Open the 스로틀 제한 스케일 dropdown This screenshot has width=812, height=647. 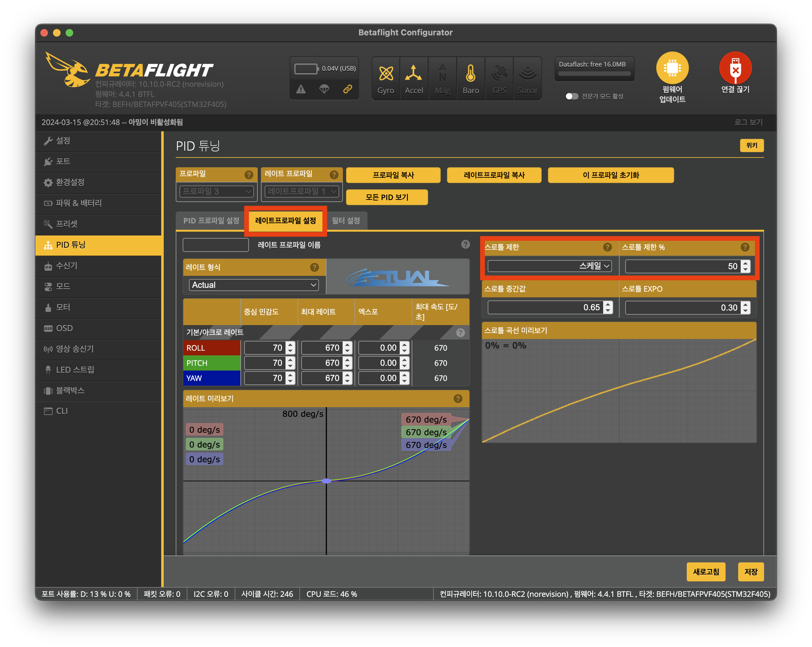point(549,266)
